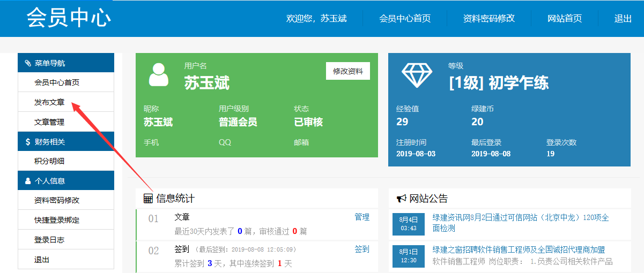This screenshot has width=644, height=273.
Task: Open 快捷登录绑定 in the sidebar
Action: coord(57,220)
